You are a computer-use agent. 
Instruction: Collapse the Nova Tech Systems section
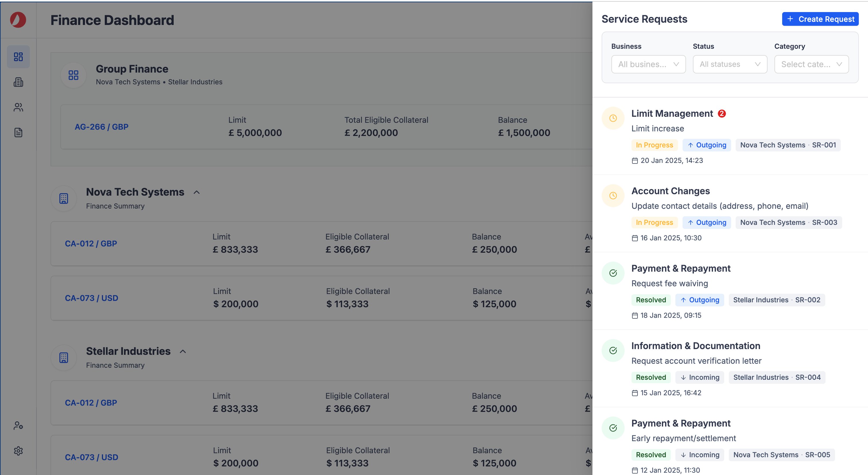pyautogui.click(x=197, y=192)
